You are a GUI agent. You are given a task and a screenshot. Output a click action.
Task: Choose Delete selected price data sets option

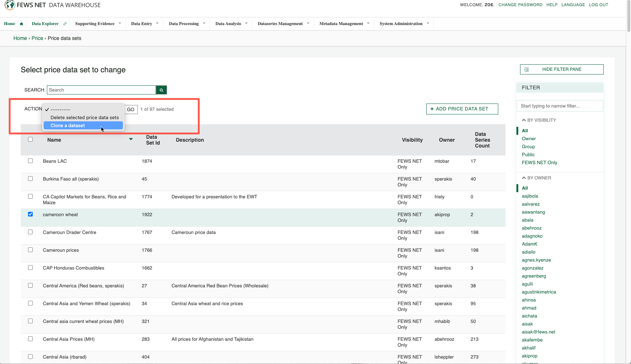(84, 117)
